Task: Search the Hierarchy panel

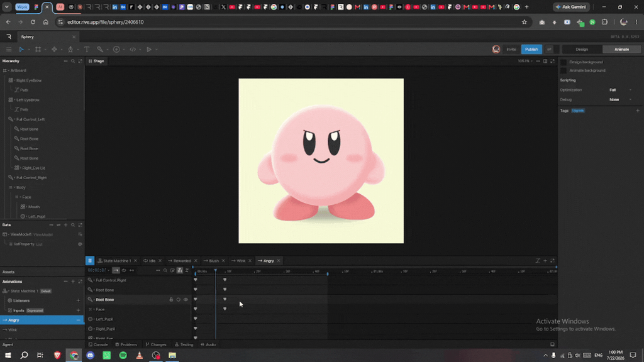Action: [x=73, y=61]
